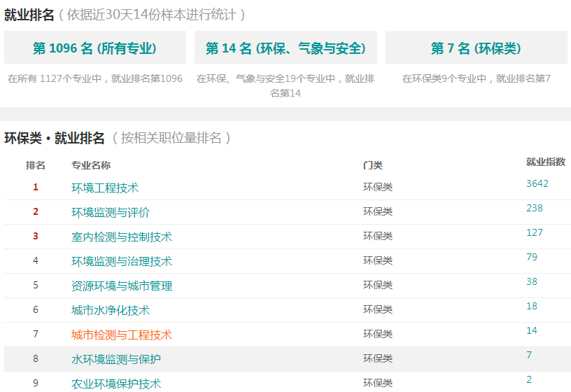Image resolution: width=571 pixels, height=392 pixels.
Task: Click the 环保类 • 就业排名 section heading
Action: tap(55, 138)
